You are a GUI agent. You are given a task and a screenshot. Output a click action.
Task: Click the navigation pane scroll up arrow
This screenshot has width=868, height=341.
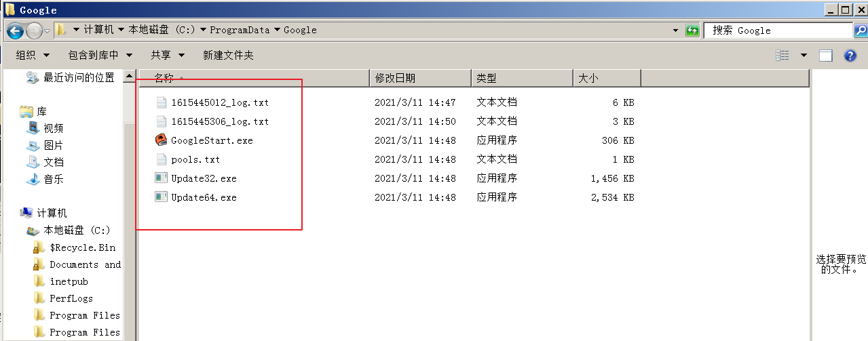coord(128,77)
